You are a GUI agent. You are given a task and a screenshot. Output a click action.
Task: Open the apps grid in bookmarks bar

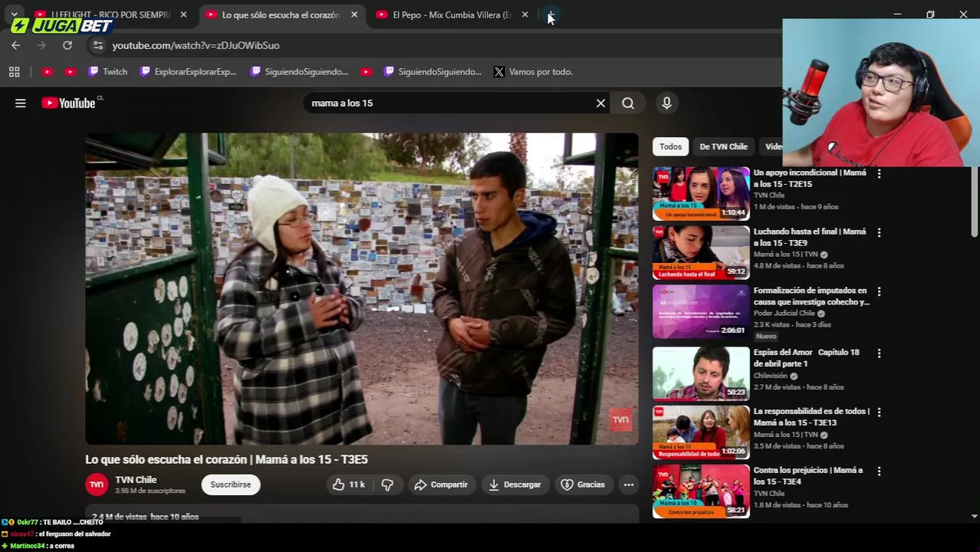14,71
